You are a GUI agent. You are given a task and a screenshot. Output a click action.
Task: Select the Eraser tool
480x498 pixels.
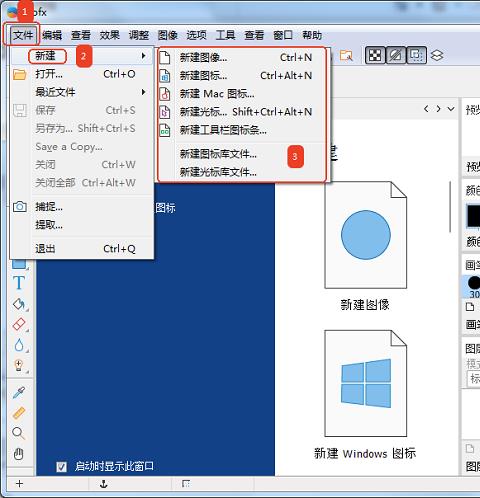click(x=19, y=324)
